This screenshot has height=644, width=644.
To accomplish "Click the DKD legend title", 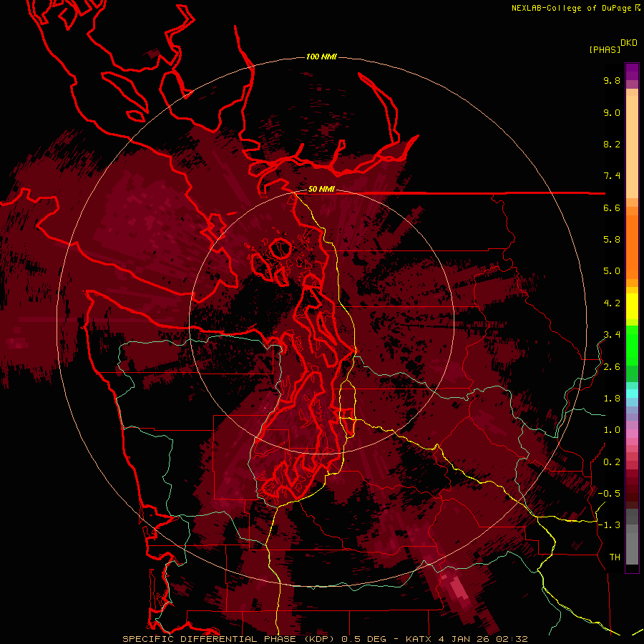I will pos(629,43).
